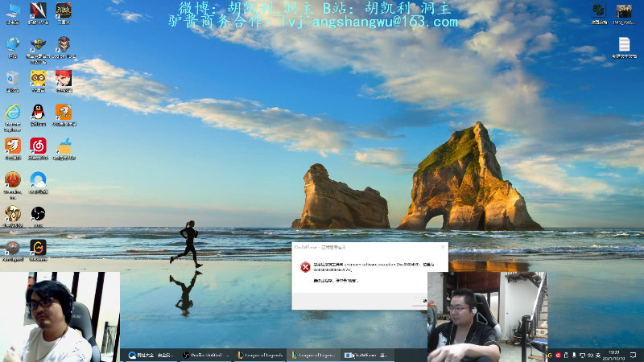Screen dimensions: 644x362
Task: Close the application error dialog
Action: pos(443,247)
